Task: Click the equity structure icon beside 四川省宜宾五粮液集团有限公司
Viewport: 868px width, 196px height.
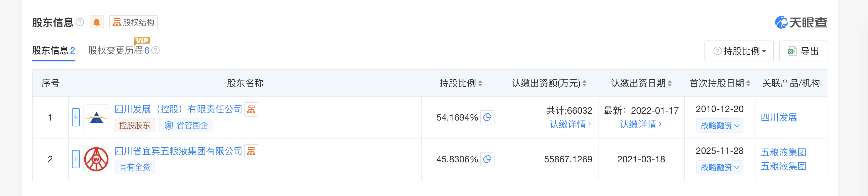Action: [251, 151]
